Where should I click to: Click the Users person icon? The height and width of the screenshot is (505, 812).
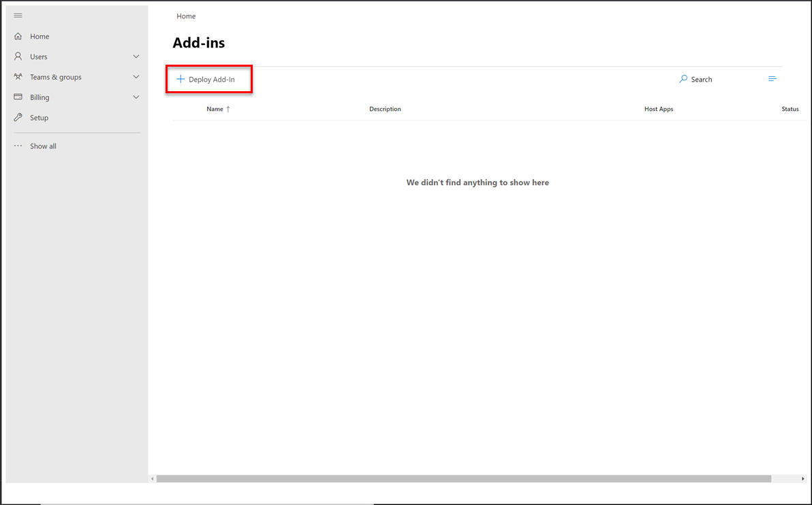click(x=18, y=56)
